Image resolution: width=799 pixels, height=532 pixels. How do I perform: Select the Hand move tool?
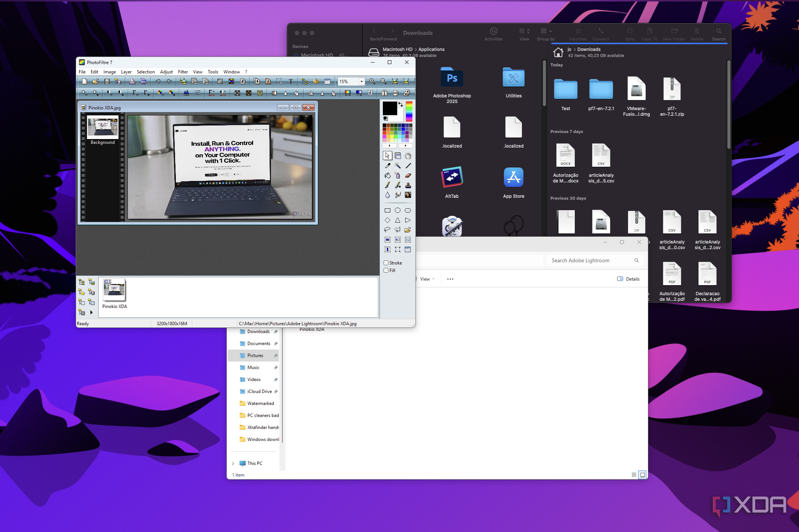pyautogui.click(x=408, y=155)
